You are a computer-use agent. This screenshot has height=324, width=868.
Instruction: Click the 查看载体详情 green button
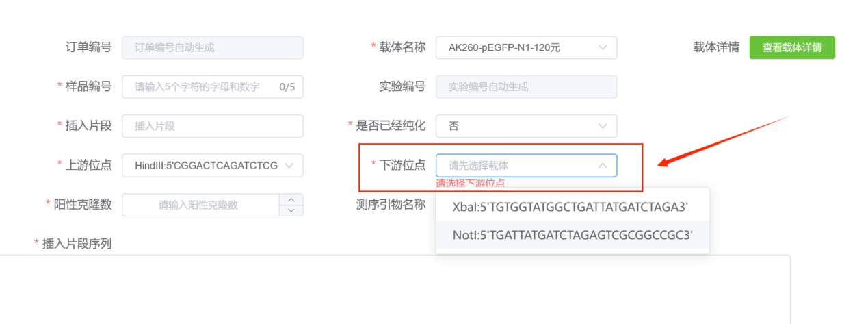click(792, 48)
